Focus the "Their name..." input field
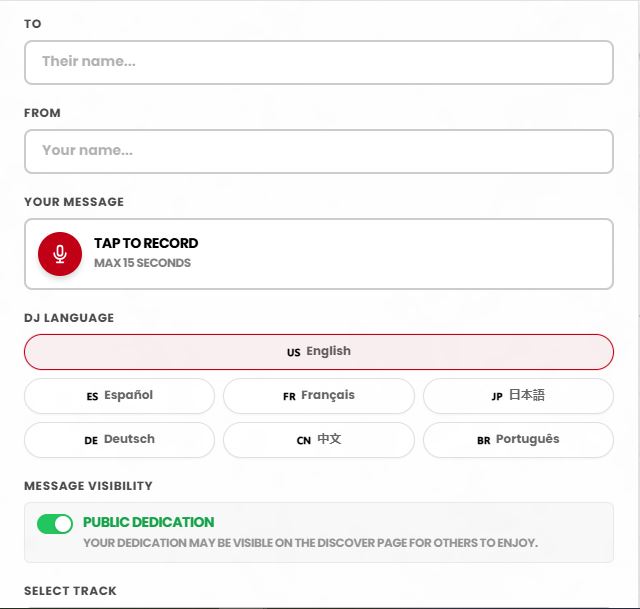 pyautogui.click(x=318, y=62)
